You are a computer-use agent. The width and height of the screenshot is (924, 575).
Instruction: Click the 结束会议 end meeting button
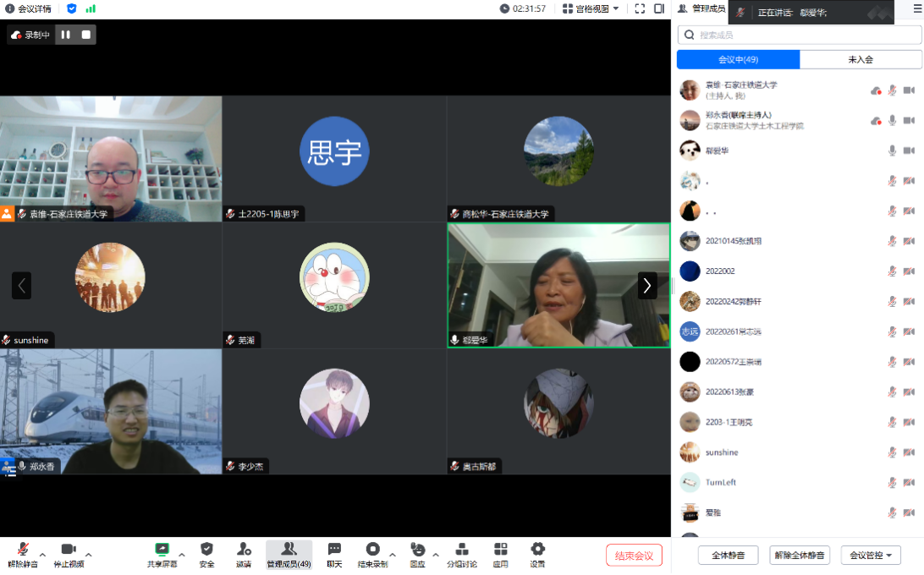(634, 556)
